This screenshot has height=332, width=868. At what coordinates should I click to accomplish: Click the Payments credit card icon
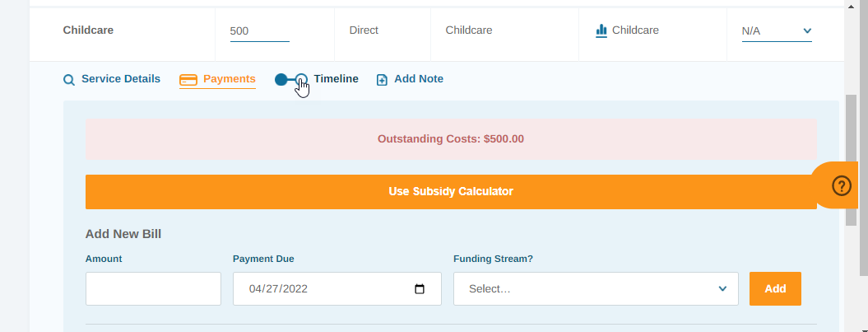(188, 80)
